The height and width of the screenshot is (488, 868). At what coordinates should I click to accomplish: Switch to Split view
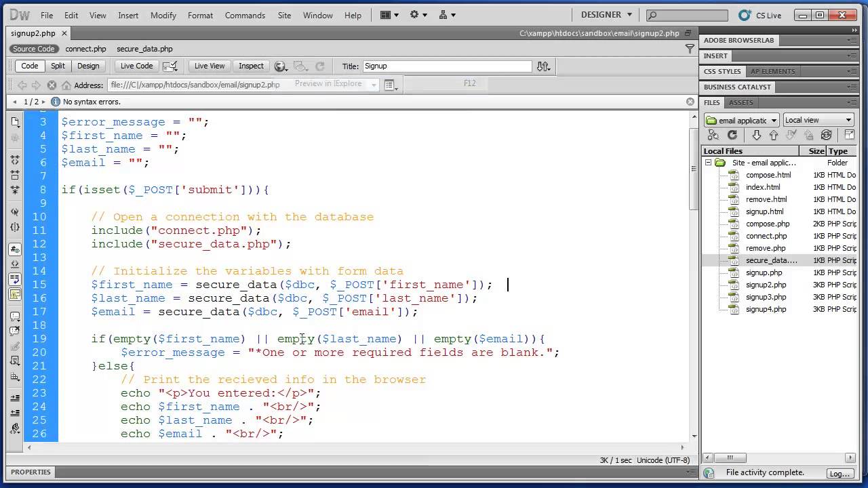pyautogui.click(x=58, y=66)
